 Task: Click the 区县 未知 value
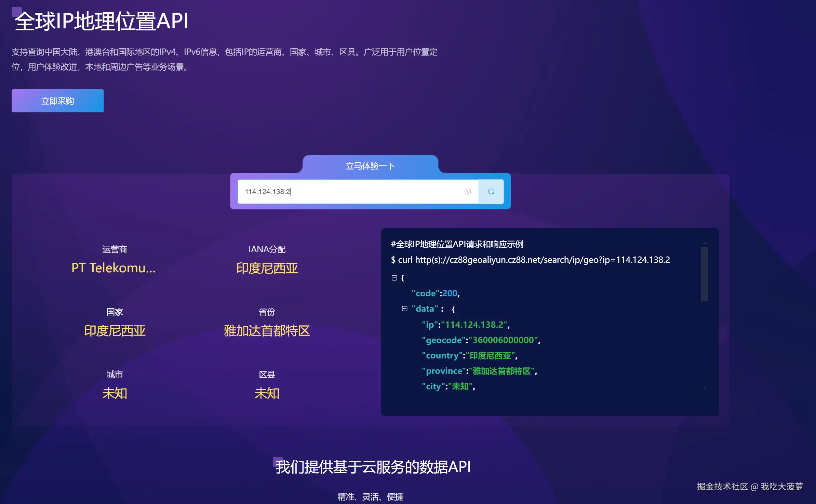(x=267, y=393)
